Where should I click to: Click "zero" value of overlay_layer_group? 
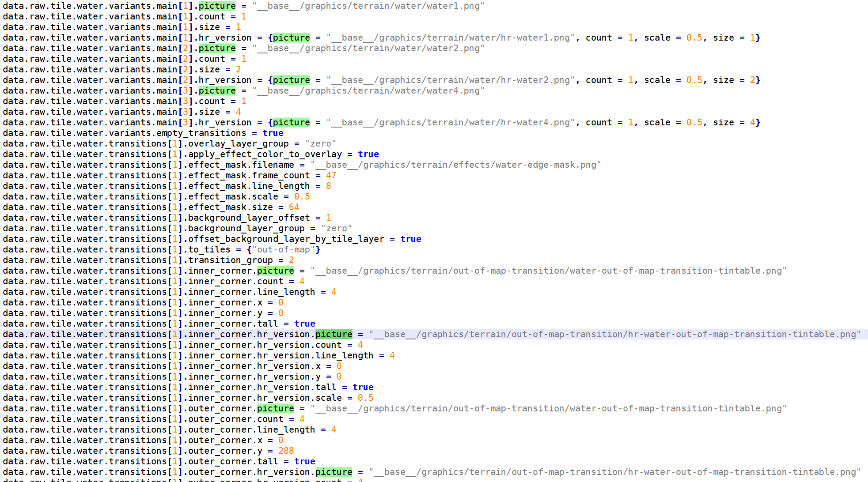tap(320, 143)
